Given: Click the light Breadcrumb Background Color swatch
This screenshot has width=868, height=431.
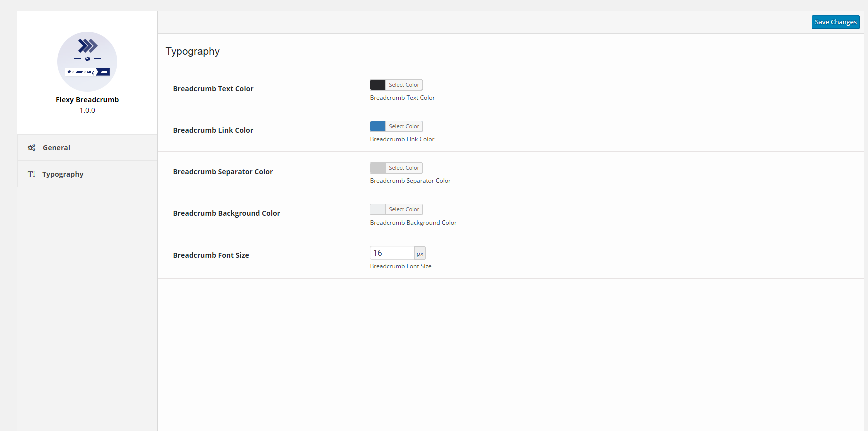Looking at the screenshot, I should click(x=378, y=209).
